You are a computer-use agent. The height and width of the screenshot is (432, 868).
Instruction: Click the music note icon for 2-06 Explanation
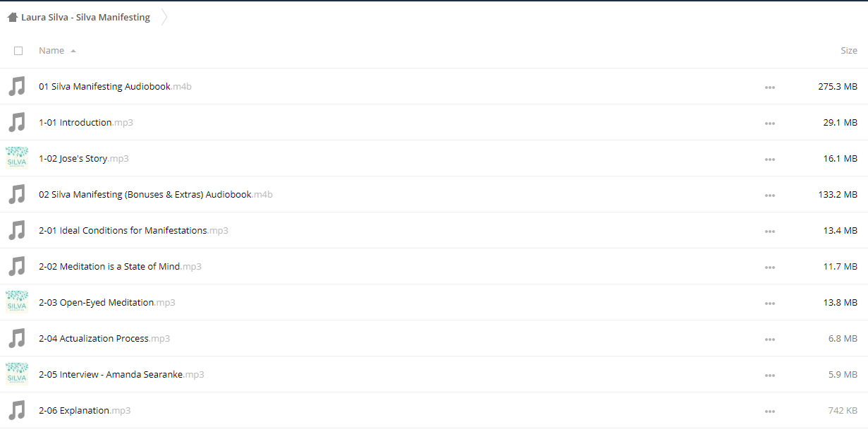click(16, 411)
